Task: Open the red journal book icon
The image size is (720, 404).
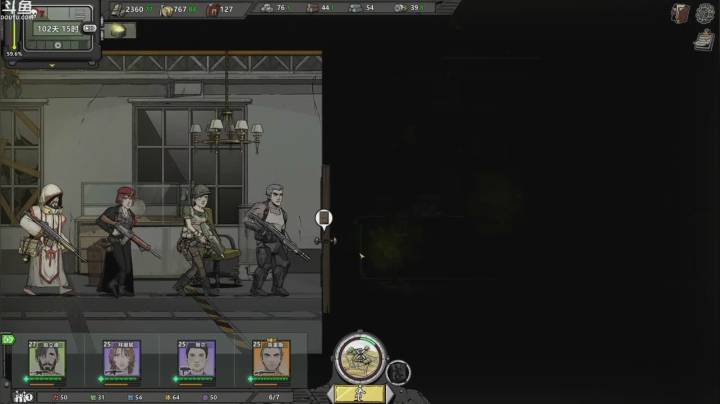Action: point(680,14)
